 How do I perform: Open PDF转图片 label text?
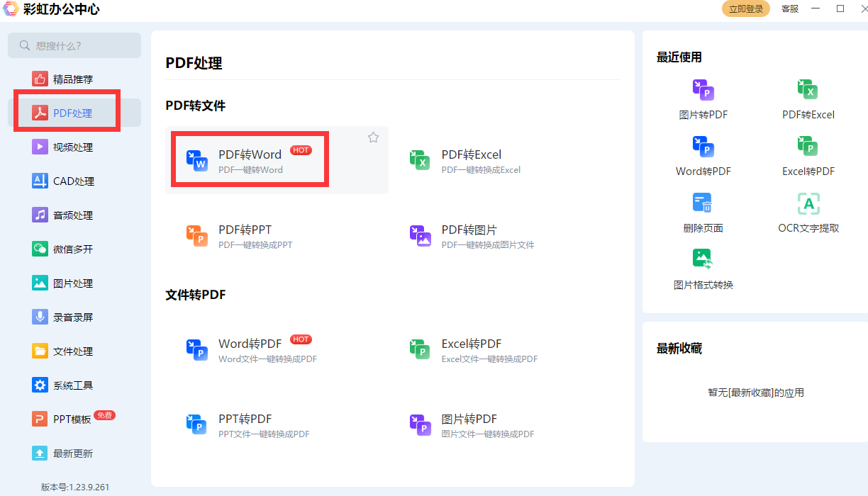469,230
